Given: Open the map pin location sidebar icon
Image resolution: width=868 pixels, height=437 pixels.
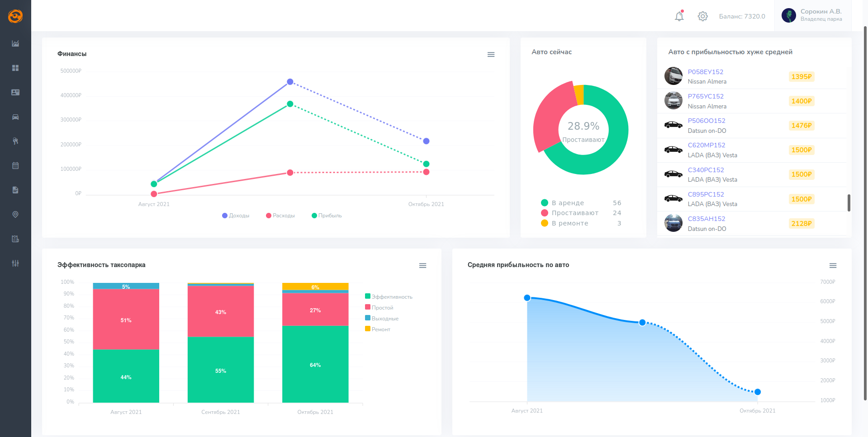Looking at the screenshot, I should [x=15, y=214].
